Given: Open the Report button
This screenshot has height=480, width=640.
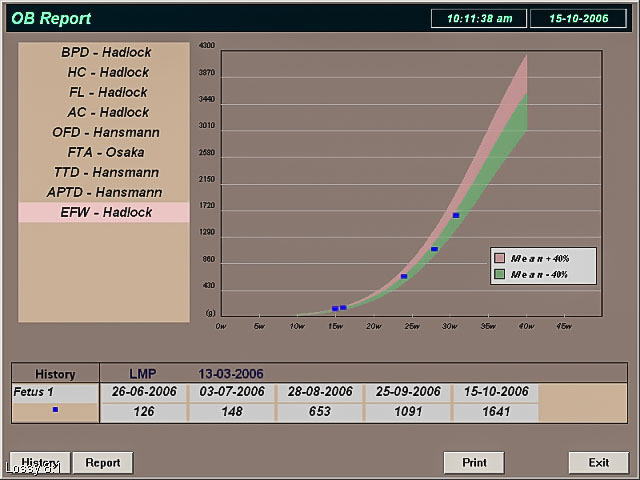Looking at the screenshot, I should point(102,463).
